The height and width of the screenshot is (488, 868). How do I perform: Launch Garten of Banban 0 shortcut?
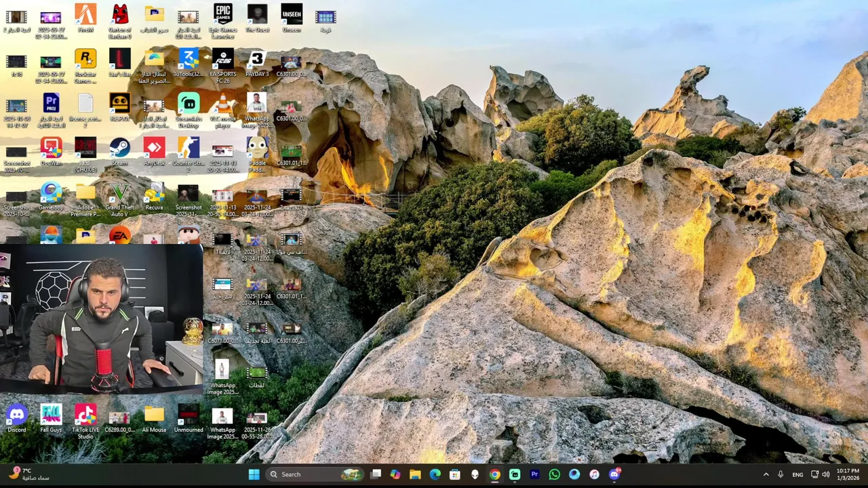pos(119,21)
